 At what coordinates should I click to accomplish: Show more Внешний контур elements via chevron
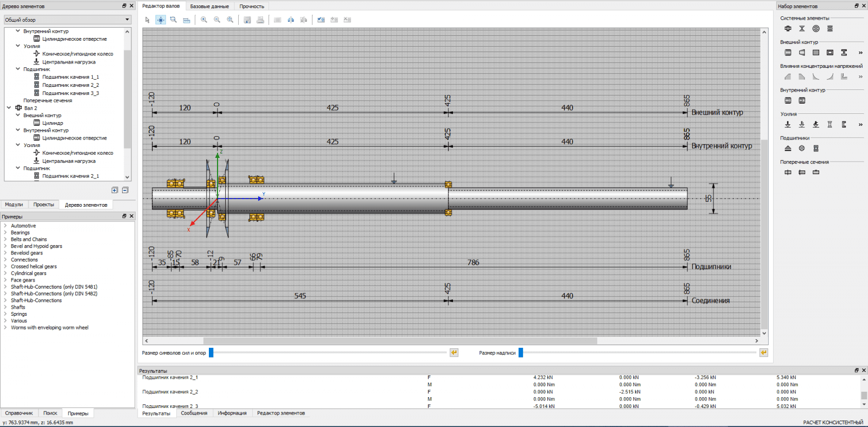click(x=860, y=53)
